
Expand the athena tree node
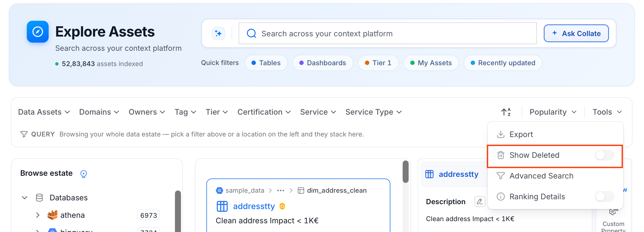click(38, 215)
